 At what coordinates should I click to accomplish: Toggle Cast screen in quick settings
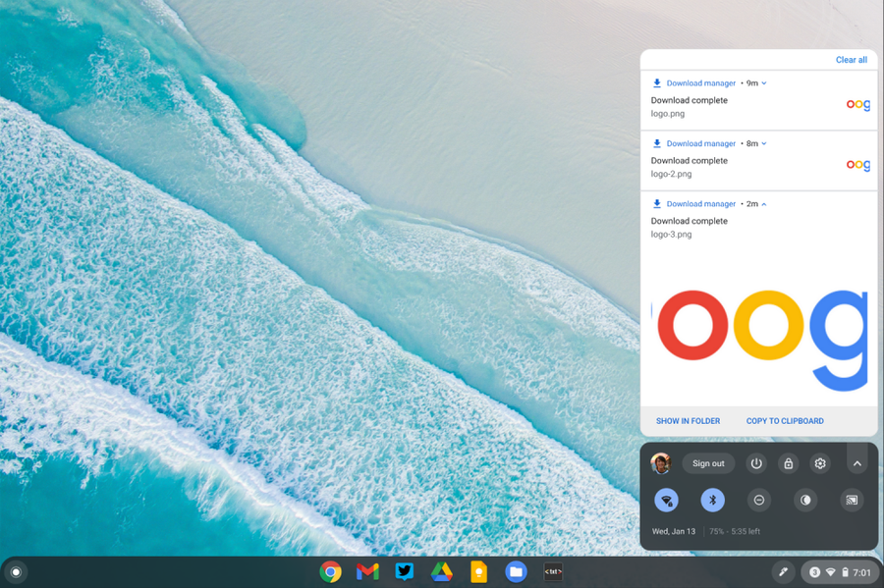point(852,500)
